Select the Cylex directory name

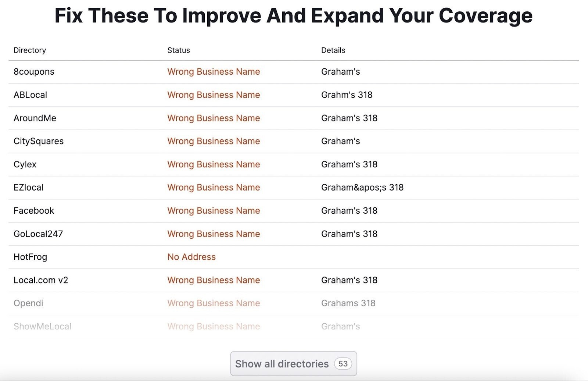point(25,164)
